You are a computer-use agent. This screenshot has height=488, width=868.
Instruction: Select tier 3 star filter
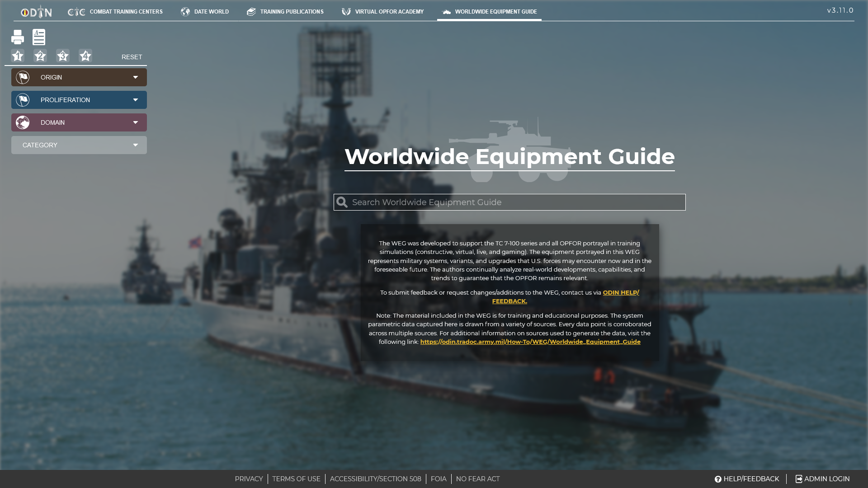tap(63, 56)
